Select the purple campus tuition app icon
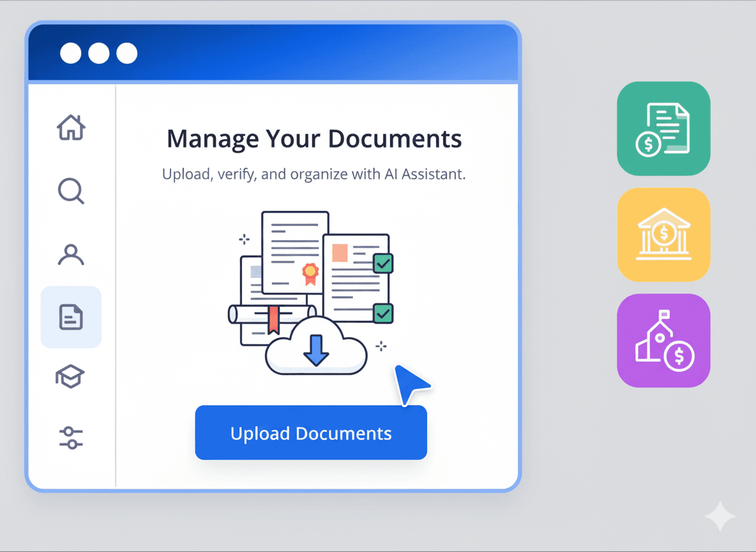The height and width of the screenshot is (552, 756). coord(663,340)
